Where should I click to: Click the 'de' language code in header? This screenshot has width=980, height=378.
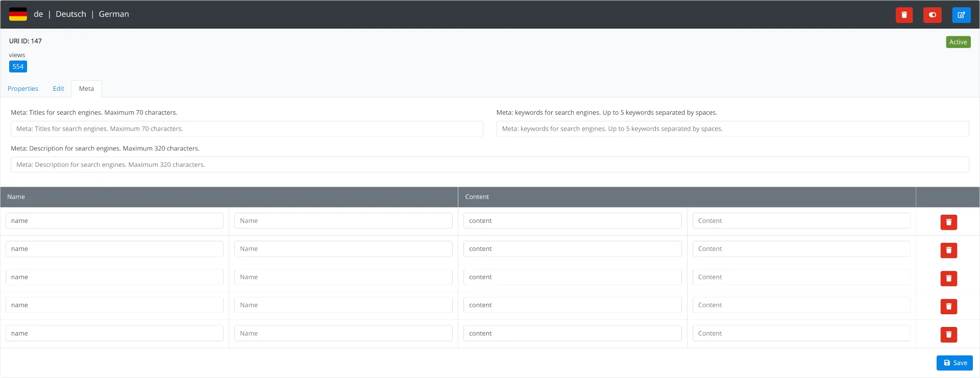38,14
